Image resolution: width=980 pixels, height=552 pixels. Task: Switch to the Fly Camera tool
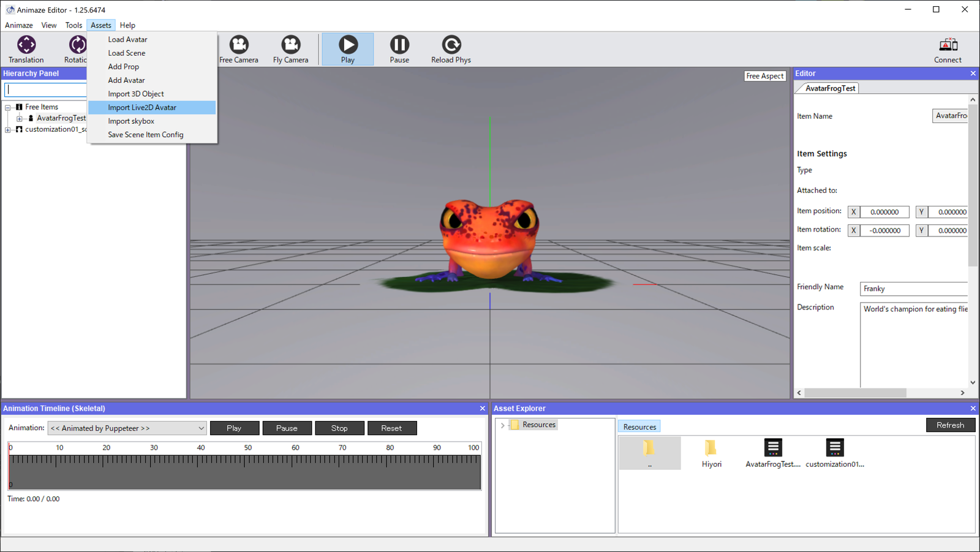coord(290,45)
